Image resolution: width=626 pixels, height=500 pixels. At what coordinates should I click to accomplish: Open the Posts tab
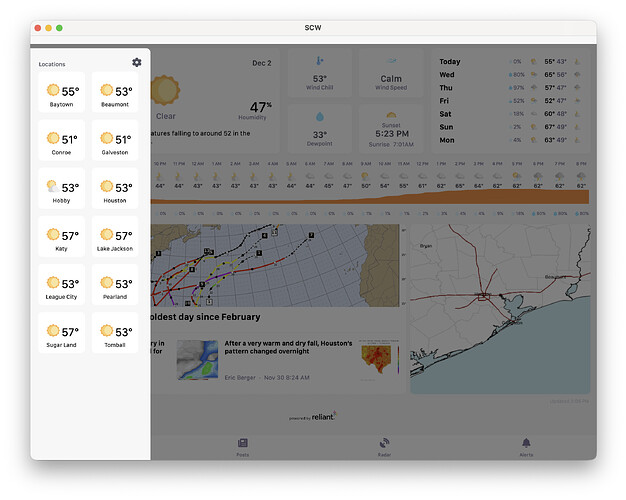(x=242, y=446)
